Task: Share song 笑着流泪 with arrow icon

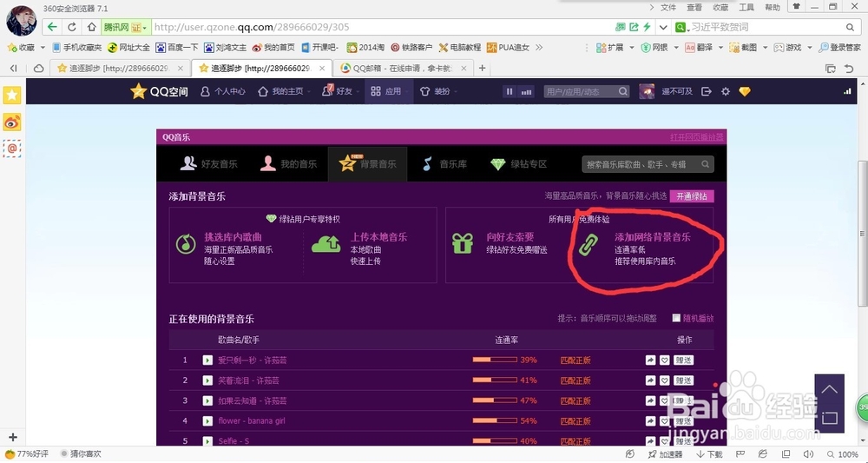Action: (650, 380)
